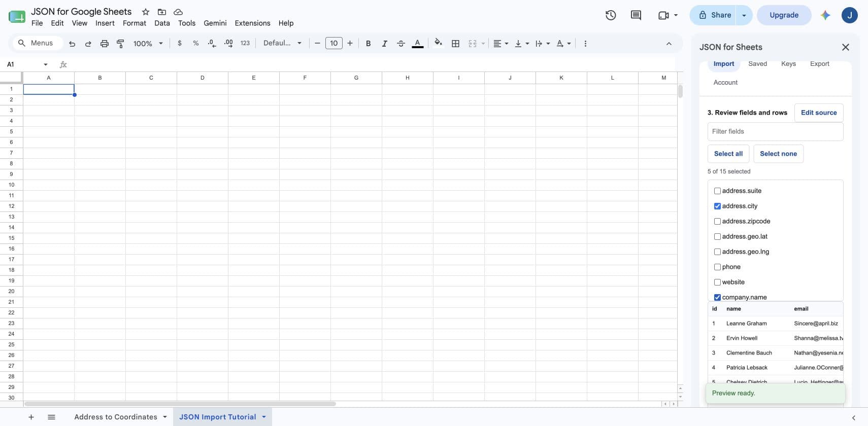
Task: Open the borders tool
Action: (x=456, y=44)
